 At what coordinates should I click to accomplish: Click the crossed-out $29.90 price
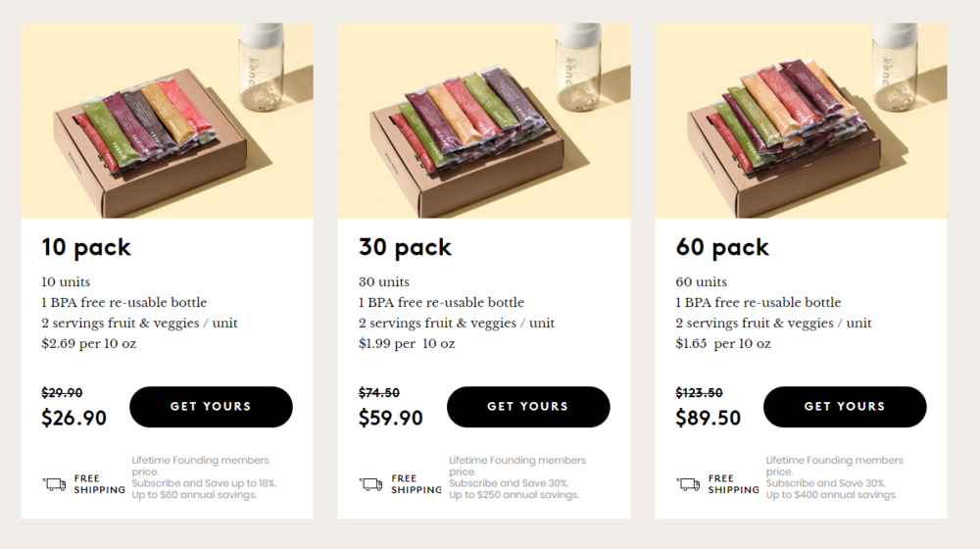point(62,393)
